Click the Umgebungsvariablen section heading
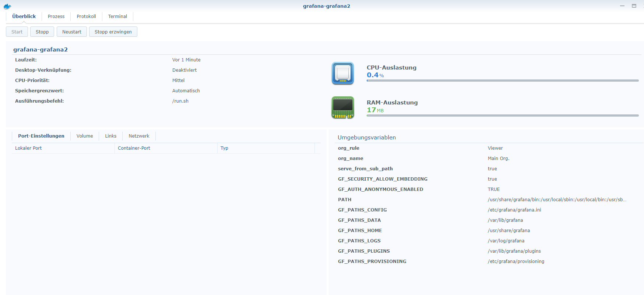Viewport: 644px width, 295px height. (367, 137)
